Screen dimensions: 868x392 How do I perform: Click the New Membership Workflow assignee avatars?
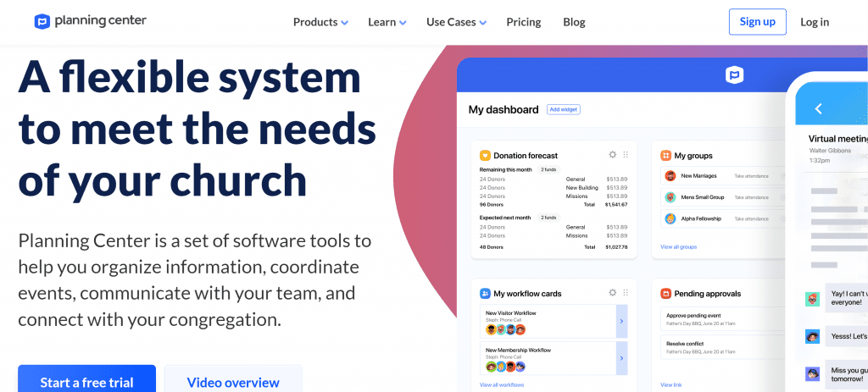[505, 367]
